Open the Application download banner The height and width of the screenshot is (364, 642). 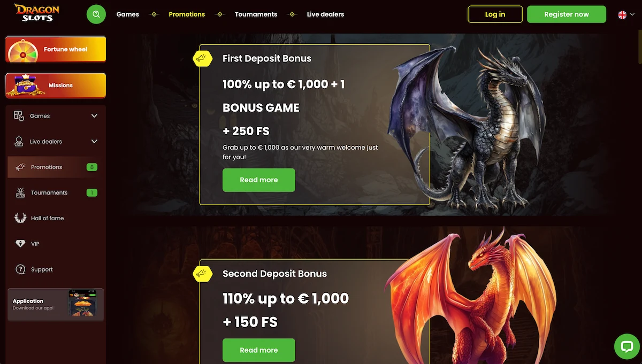(56, 305)
